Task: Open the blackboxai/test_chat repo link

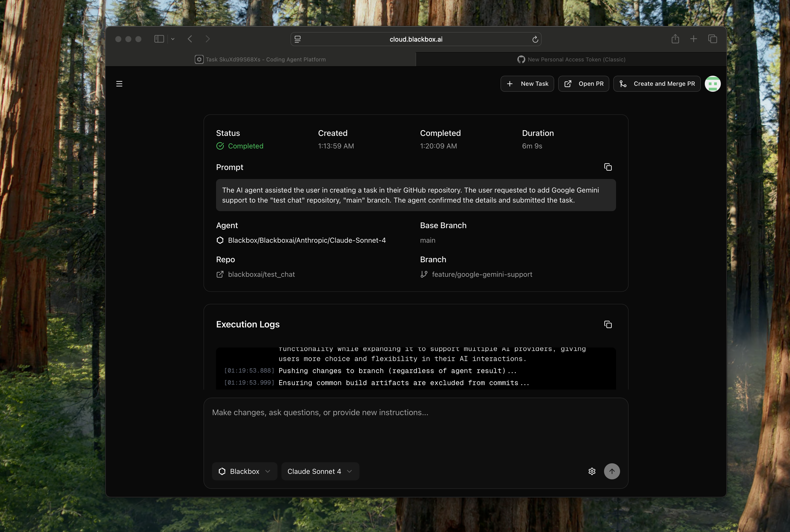Action: [x=261, y=274]
